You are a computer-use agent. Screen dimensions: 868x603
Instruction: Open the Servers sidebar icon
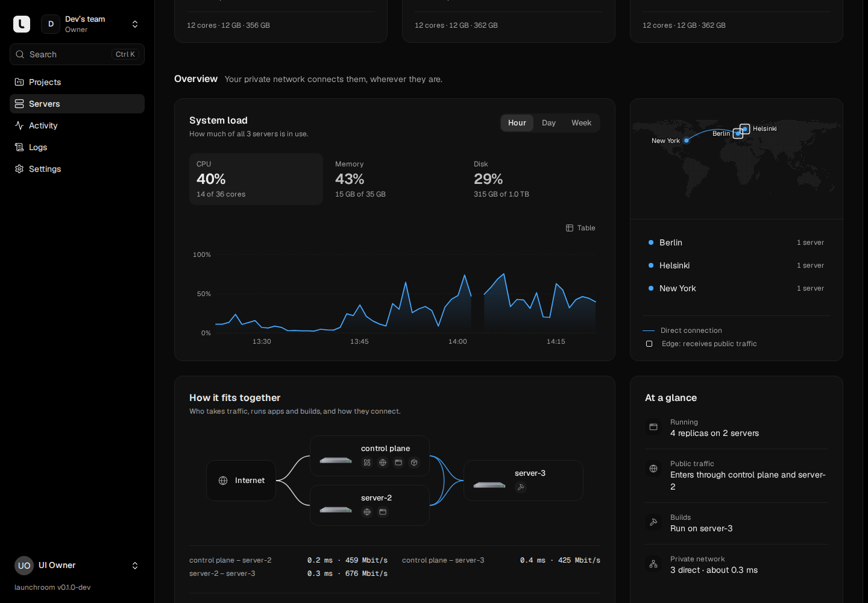(19, 104)
